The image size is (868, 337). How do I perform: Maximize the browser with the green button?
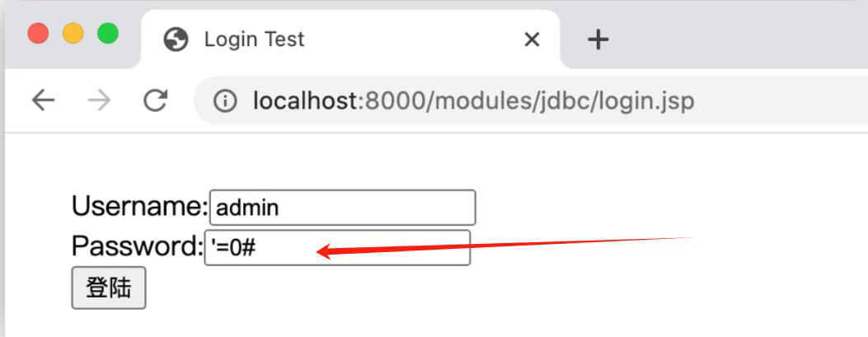[108, 33]
